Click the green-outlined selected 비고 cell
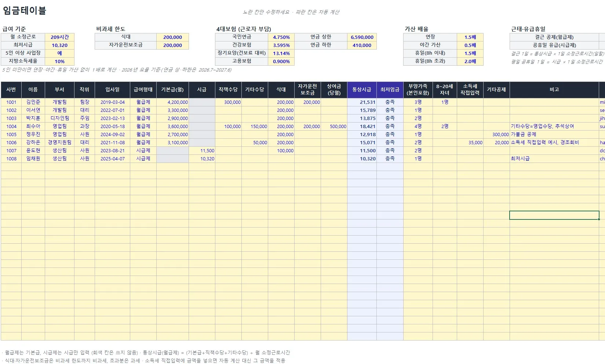 (x=554, y=215)
